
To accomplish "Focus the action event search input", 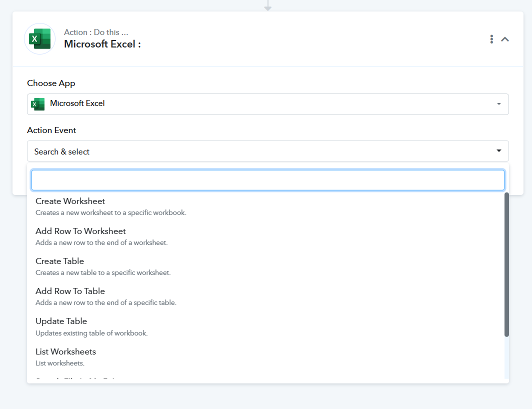I will point(267,180).
